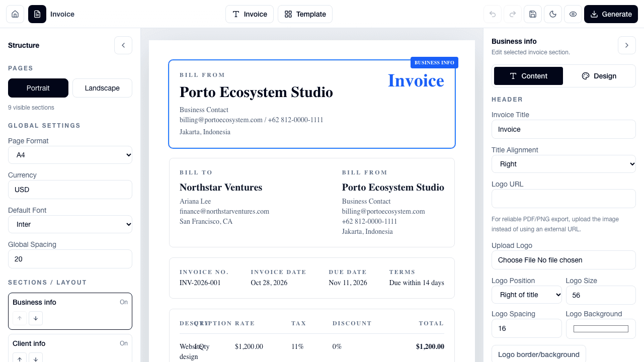Toggle preview with the eye icon

pos(573,14)
